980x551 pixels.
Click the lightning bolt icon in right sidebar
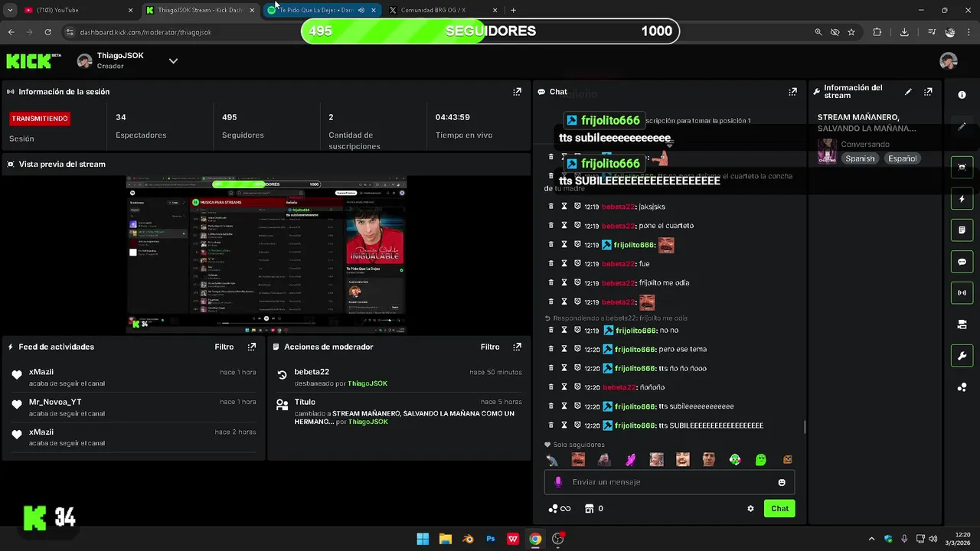(962, 199)
